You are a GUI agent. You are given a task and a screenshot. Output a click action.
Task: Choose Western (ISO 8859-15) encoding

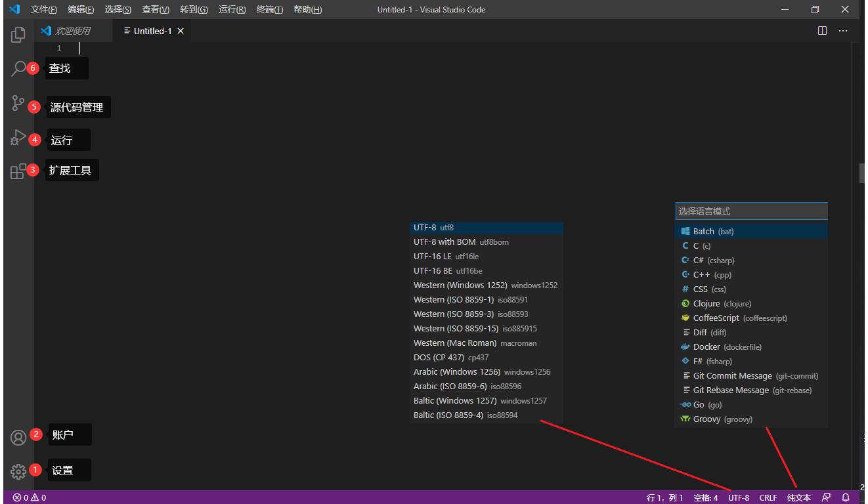486,329
